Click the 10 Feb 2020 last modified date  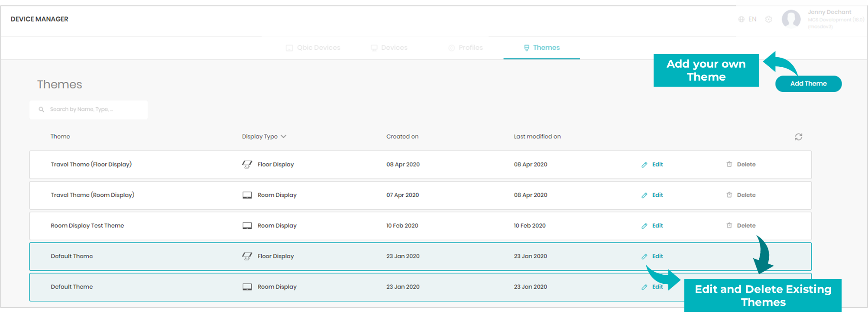[x=530, y=226]
